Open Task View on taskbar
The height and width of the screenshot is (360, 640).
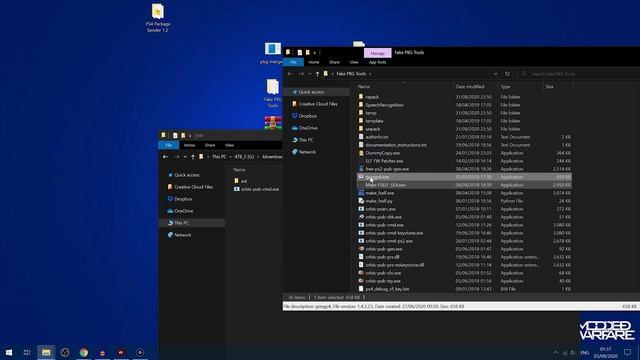click(x=27, y=352)
